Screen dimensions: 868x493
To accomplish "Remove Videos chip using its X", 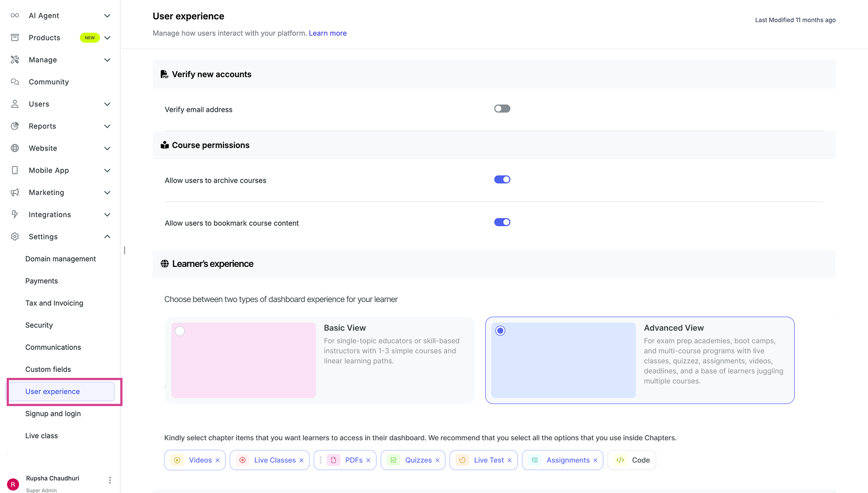I will (218, 460).
